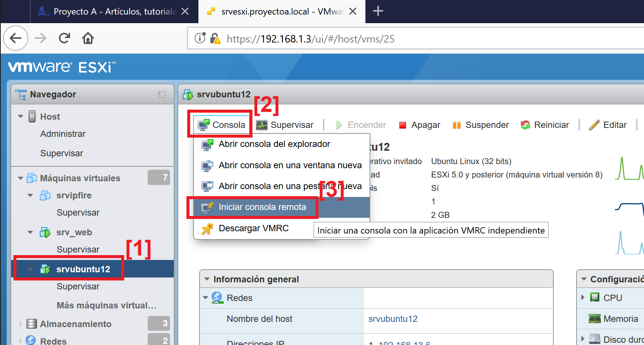Choose Abrir consola del explorador

282,144
